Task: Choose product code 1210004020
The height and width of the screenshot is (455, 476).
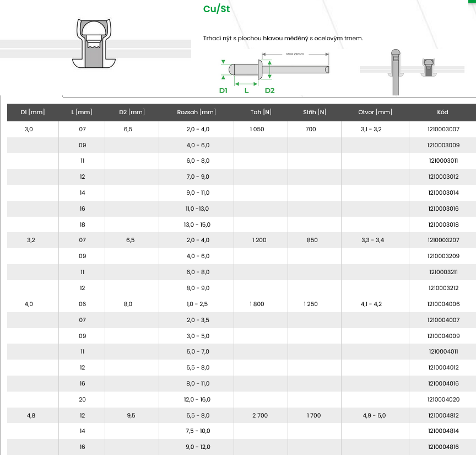Action: (x=443, y=399)
